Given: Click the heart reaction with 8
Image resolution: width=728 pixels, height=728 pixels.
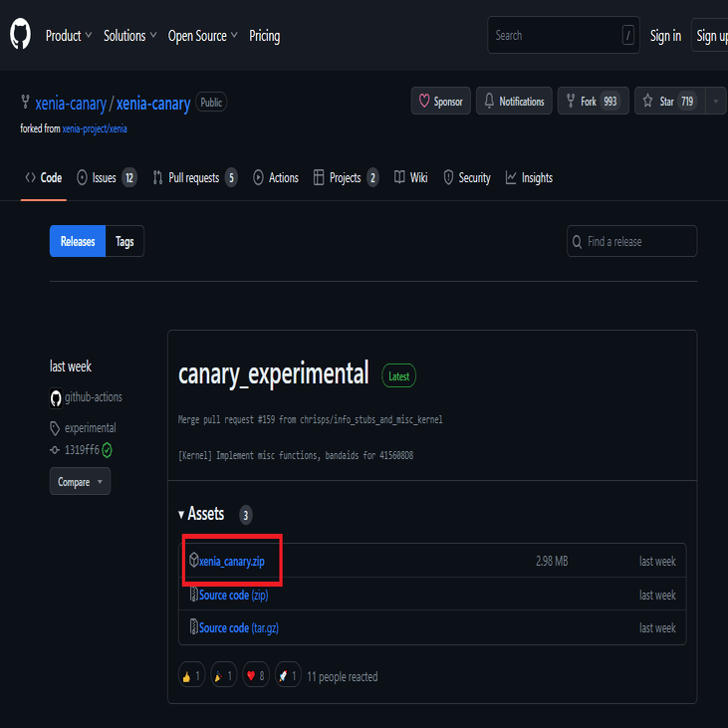Looking at the screenshot, I should click(256, 675).
